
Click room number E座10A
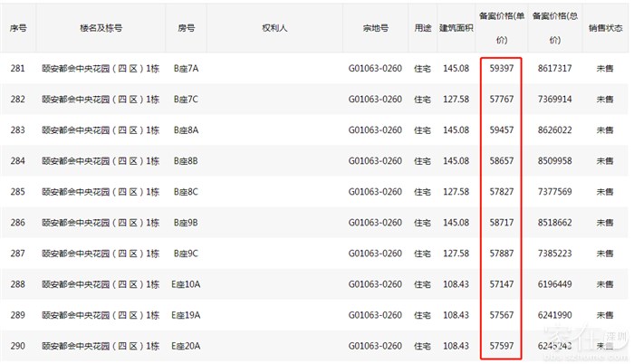[186, 284]
